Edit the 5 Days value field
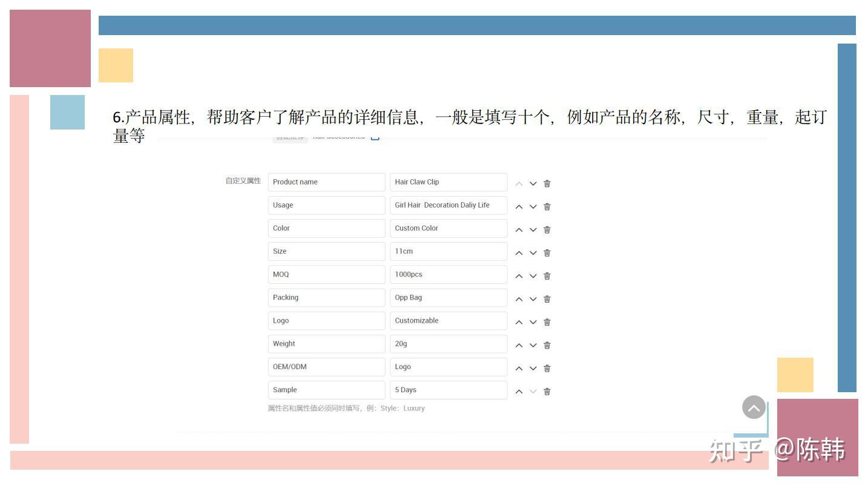This screenshot has width=868, height=486. 449,390
